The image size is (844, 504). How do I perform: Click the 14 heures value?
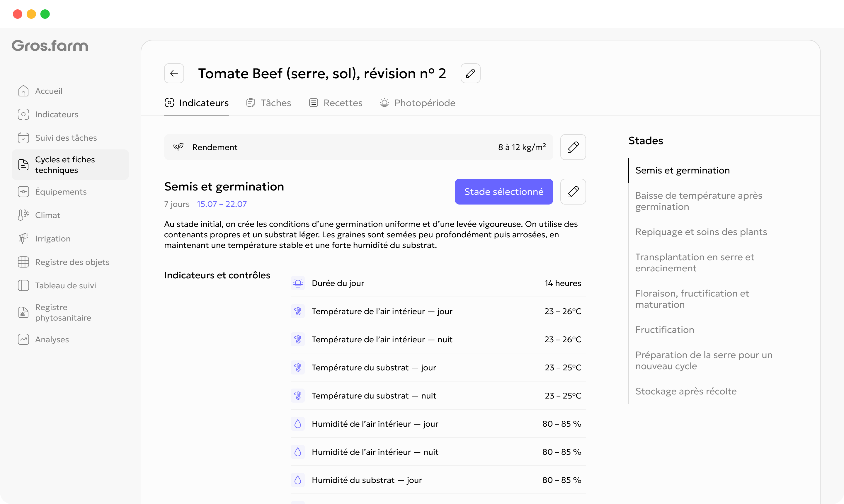[562, 283]
